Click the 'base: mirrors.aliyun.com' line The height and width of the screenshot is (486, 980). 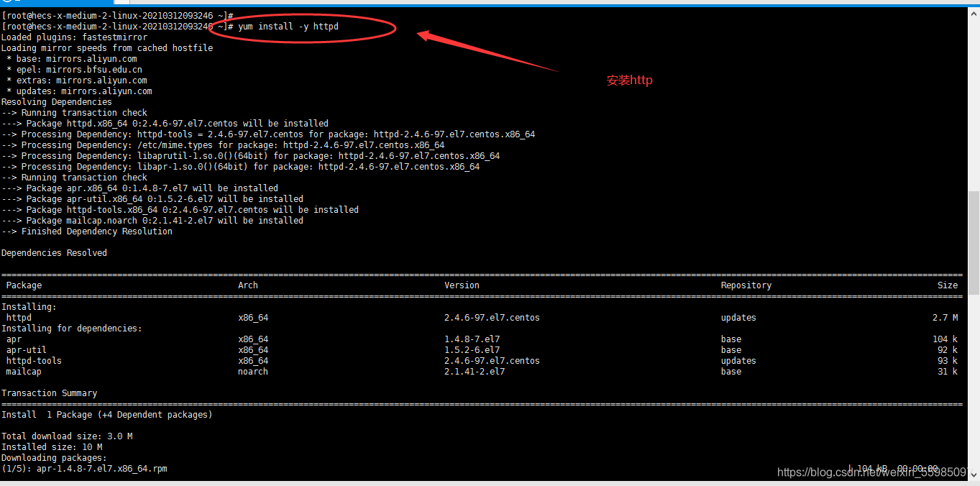pos(72,59)
